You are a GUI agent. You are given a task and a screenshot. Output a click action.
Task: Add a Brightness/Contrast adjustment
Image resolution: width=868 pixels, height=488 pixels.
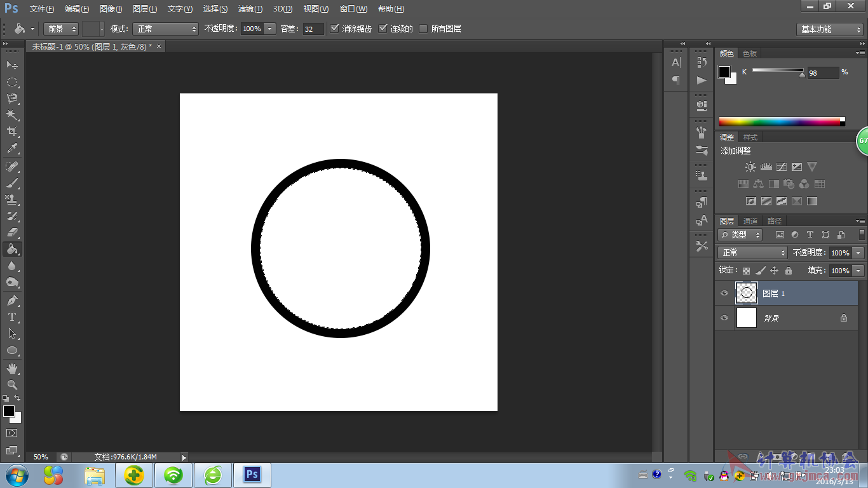coord(750,167)
